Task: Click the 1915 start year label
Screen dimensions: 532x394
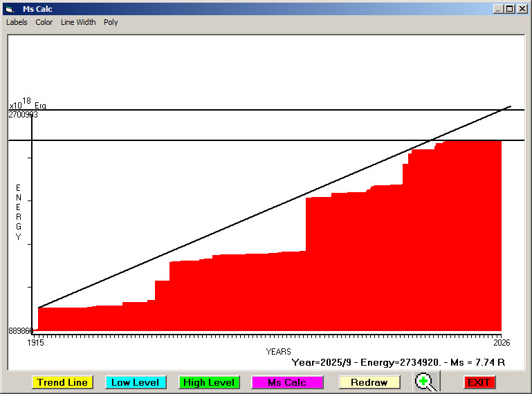Action: click(x=35, y=342)
